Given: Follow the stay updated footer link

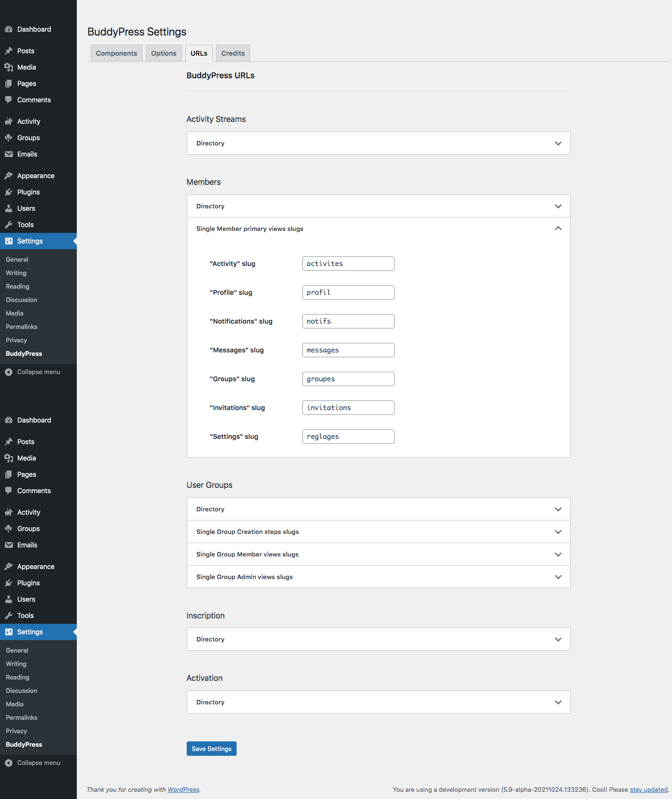Looking at the screenshot, I should click(648, 789).
